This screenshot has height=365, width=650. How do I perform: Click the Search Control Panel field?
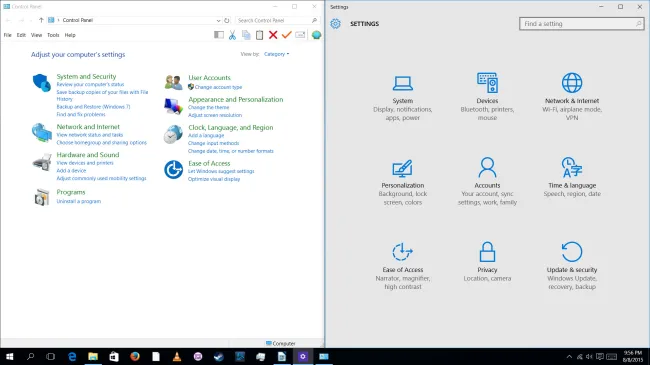[277, 20]
